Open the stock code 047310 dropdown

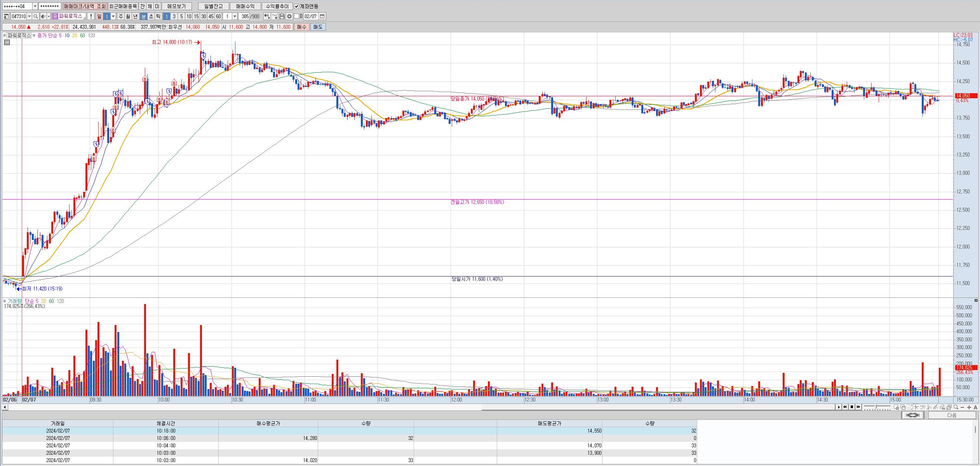pyautogui.click(x=30, y=16)
